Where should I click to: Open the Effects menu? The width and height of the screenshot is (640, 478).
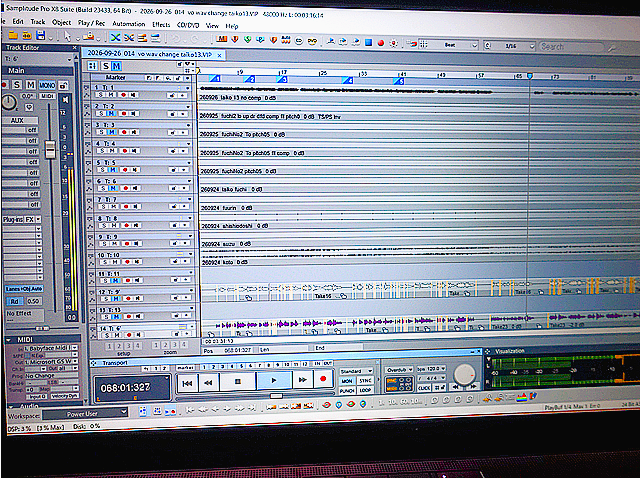click(161, 25)
